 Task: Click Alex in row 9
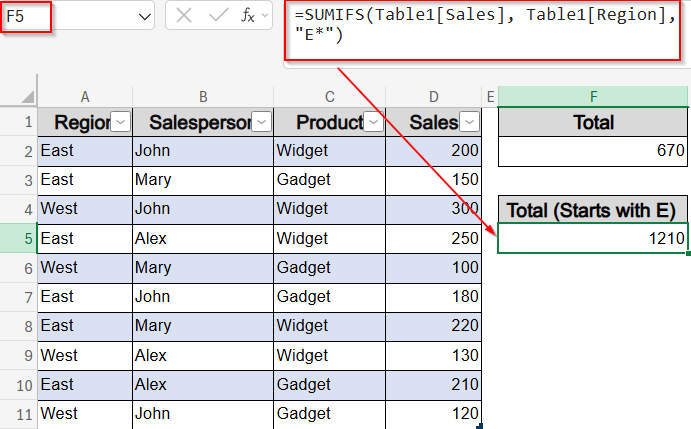click(x=203, y=355)
